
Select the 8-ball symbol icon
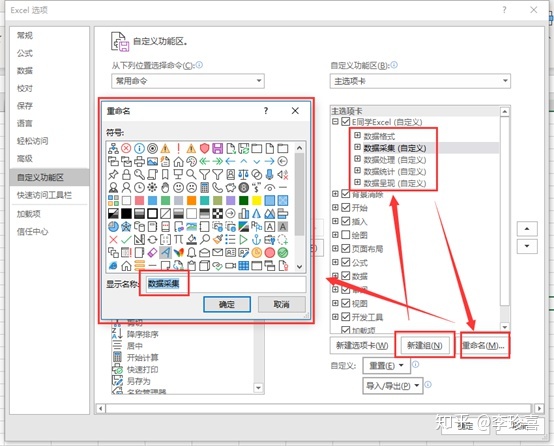244,188
